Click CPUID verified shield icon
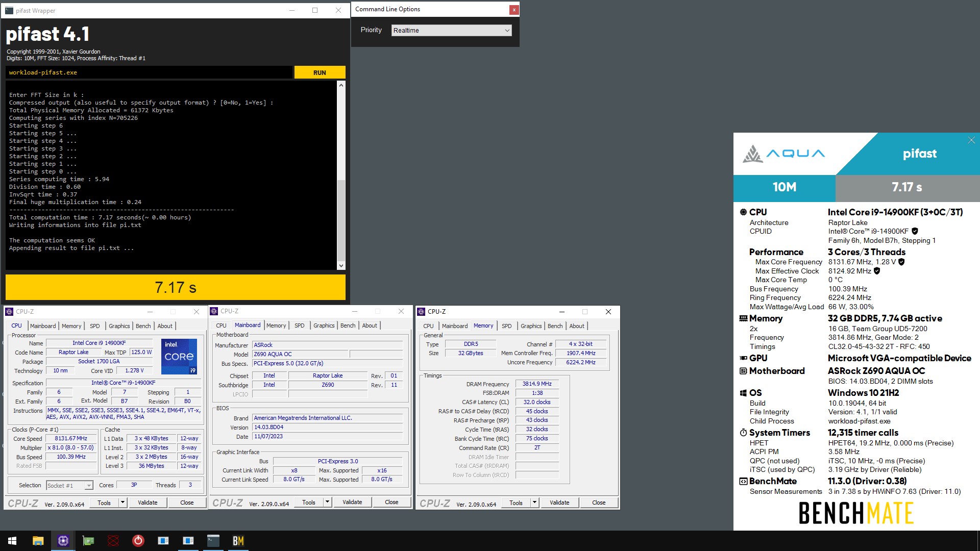This screenshot has width=980, height=551. [x=915, y=231]
